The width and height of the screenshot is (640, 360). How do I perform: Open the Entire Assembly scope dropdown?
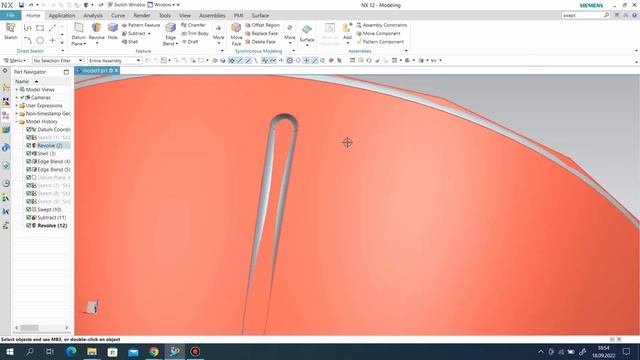tap(115, 60)
